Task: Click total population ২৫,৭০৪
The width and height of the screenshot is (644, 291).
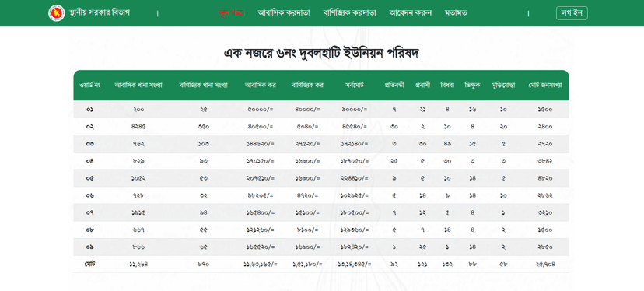Action: (x=545, y=265)
